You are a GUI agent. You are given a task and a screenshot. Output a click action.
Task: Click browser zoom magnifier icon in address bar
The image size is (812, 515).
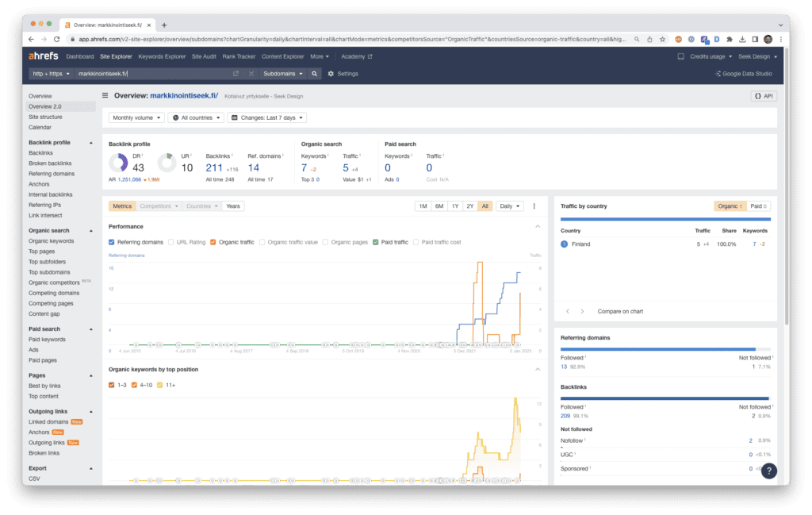[x=637, y=40]
